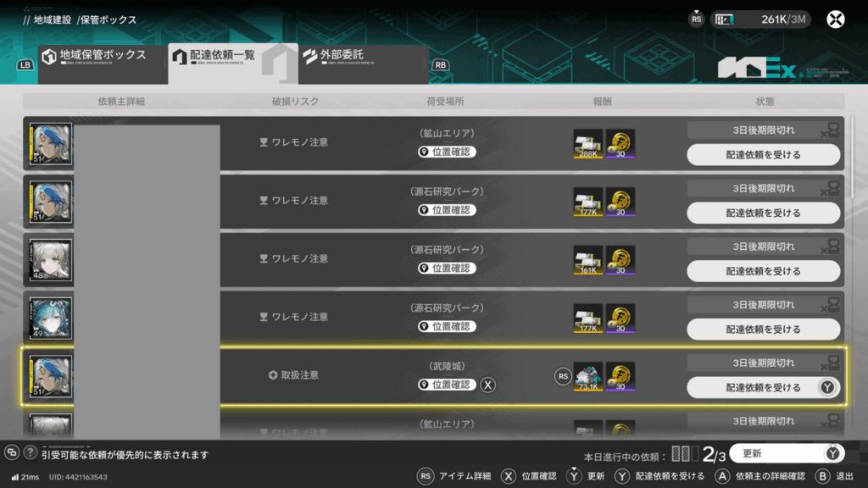Screen dimensions: 868x488
Task: Click the 261K/3M storage capacity indicator
Action: pyautogui.click(x=761, y=19)
